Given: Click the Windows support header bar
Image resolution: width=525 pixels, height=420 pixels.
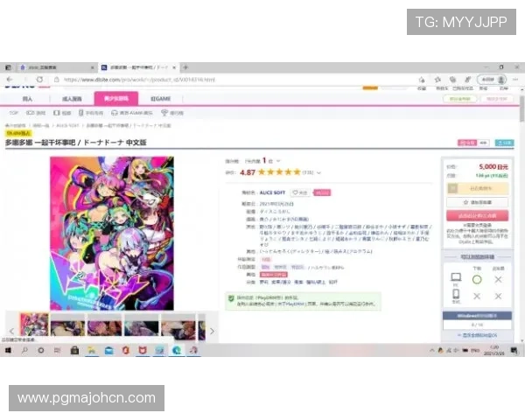Looking at the screenshot, I should [477, 316].
